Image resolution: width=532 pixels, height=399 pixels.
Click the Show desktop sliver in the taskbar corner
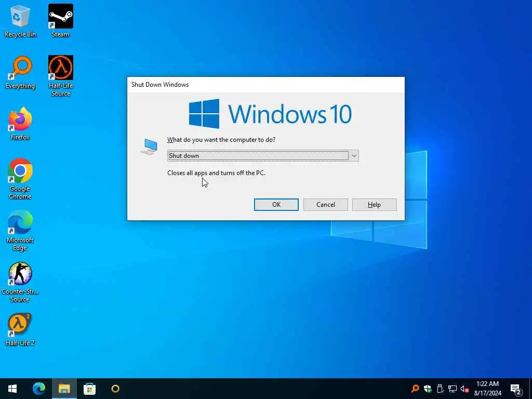(x=530, y=389)
